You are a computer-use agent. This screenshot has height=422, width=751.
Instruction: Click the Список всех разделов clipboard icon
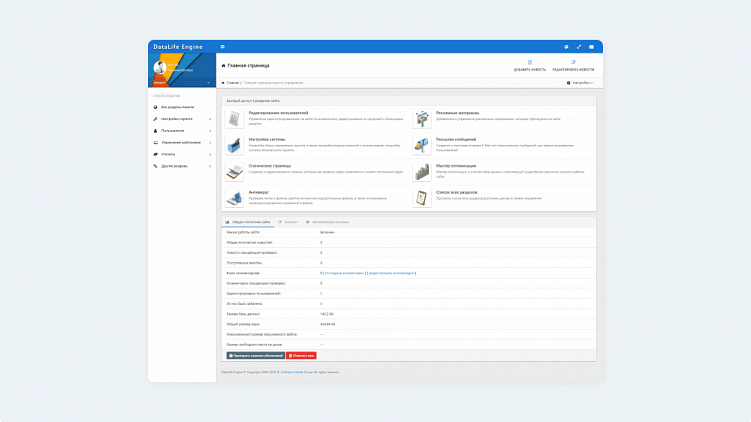[x=422, y=198]
